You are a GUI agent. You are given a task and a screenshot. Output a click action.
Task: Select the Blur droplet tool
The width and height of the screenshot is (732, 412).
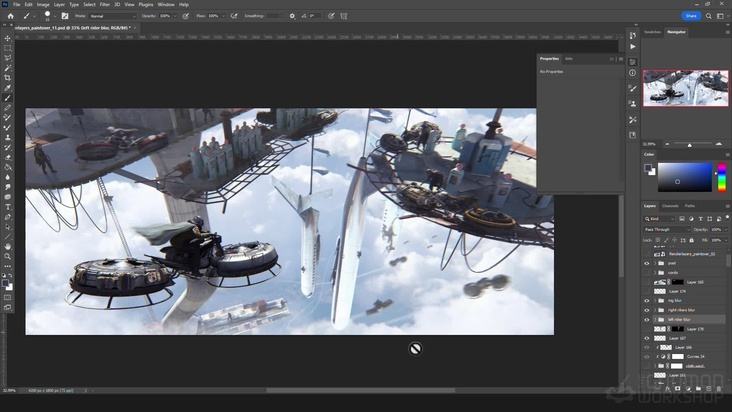point(7,177)
